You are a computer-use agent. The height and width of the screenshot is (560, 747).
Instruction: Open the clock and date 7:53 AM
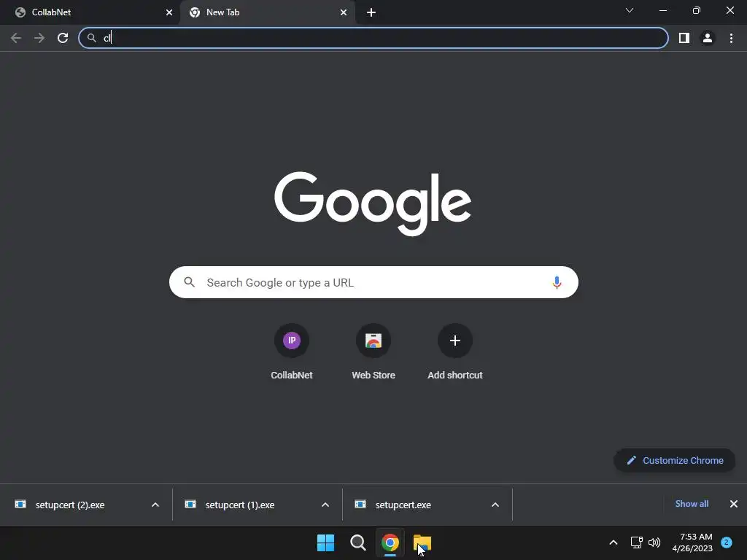click(692, 542)
